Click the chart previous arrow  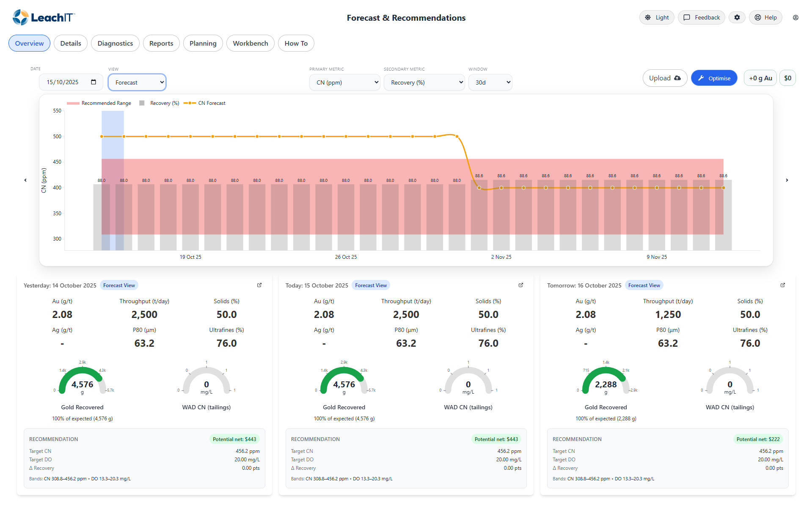pos(25,180)
